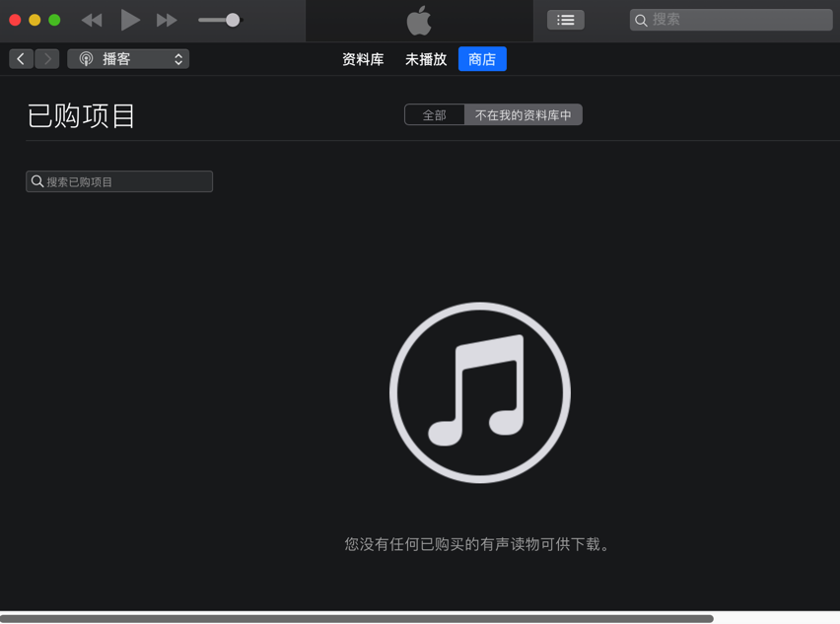Viewport: 840px width, 624px height.
Task: Click the horizontal scrollbar at the bottom
Action: (x=357, y=619)
